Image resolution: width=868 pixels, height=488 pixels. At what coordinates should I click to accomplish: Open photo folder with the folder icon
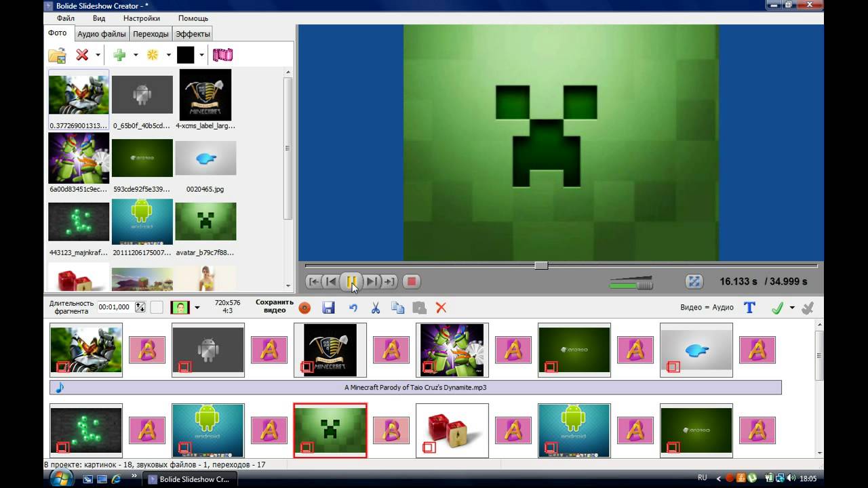click(58, 56)
